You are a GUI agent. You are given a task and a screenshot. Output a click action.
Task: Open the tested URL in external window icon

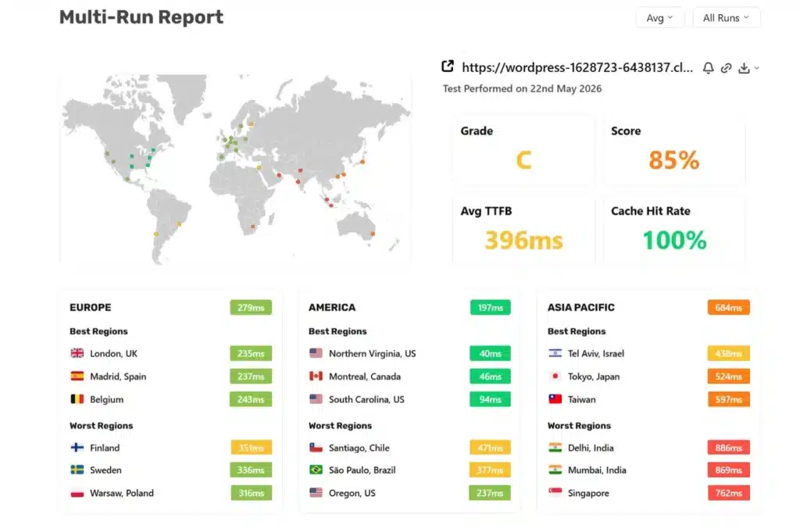448,66
